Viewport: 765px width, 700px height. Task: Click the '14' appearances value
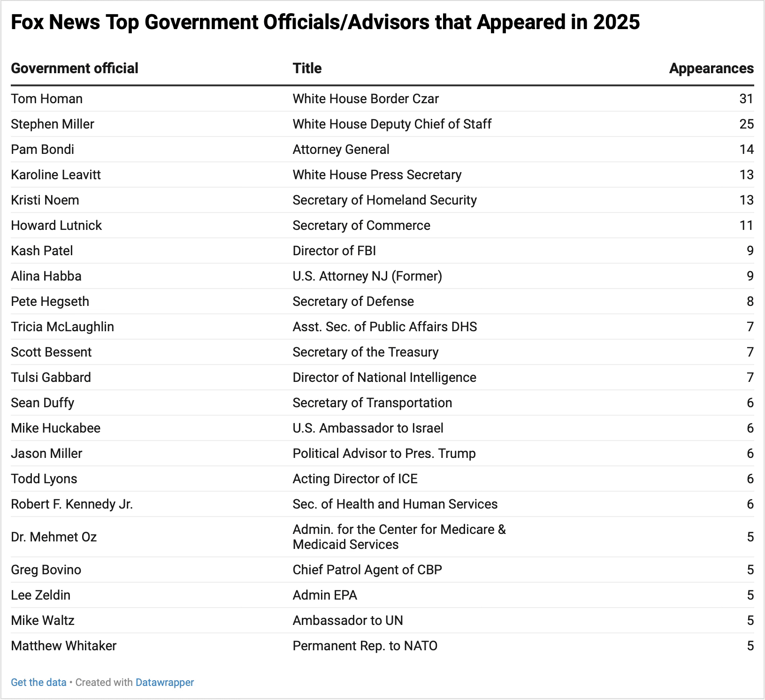pos(746,149)
